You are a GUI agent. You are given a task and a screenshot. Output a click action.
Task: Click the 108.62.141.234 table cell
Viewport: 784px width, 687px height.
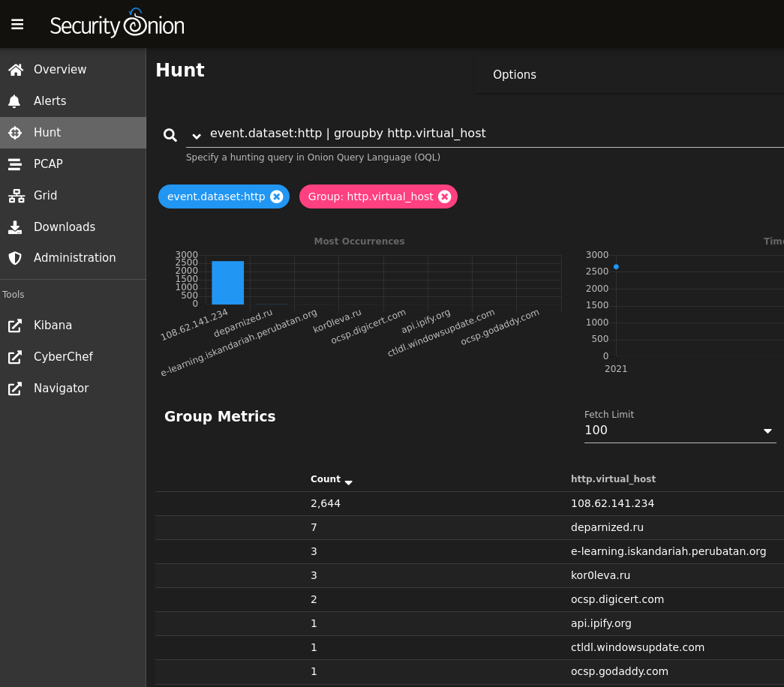pyautogui.click(x=612, y=503)
